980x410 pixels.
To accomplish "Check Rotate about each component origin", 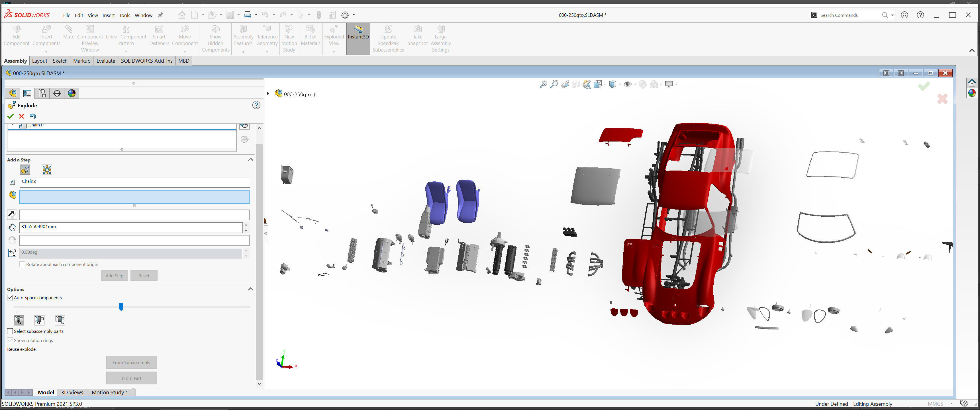I will point(23,264).
